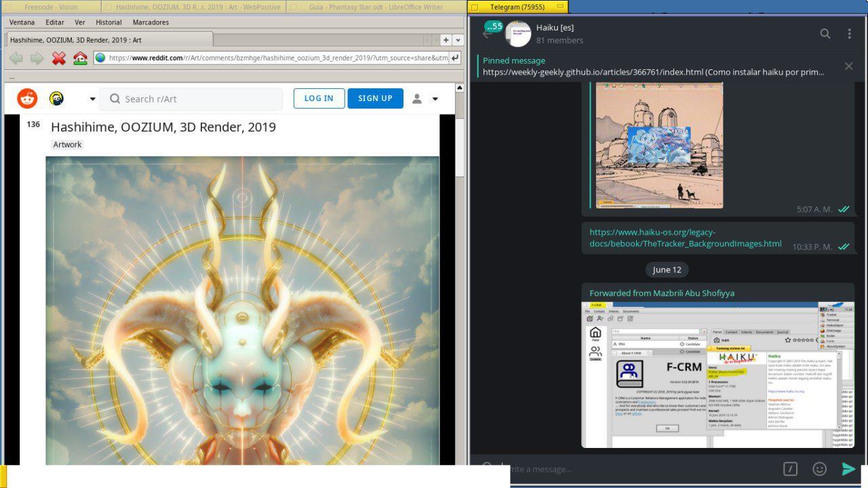Click the LOG IN button on Reddit
Image resolution: width=868 pixels, height=488 pixels.
click(x=319, y=98)
